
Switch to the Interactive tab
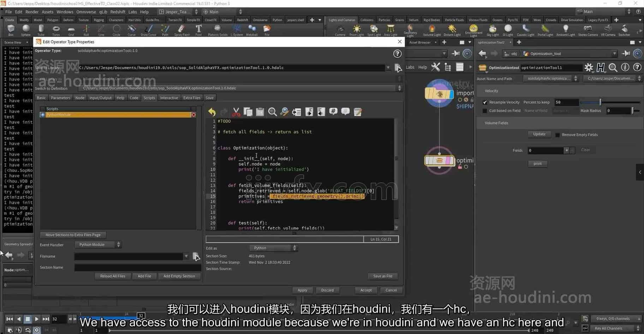[169, 98]
